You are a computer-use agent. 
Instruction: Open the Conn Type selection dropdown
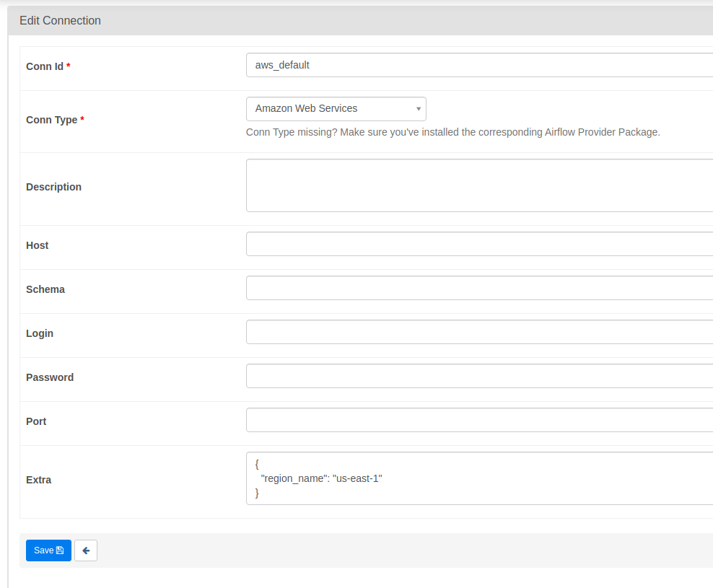click(x=336, y=108)
